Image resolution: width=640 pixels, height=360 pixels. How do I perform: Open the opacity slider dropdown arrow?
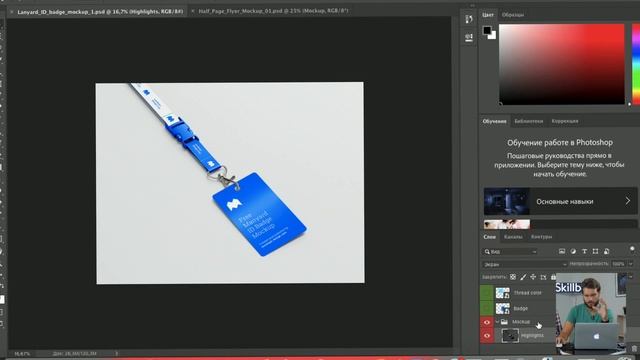[631, 264]
